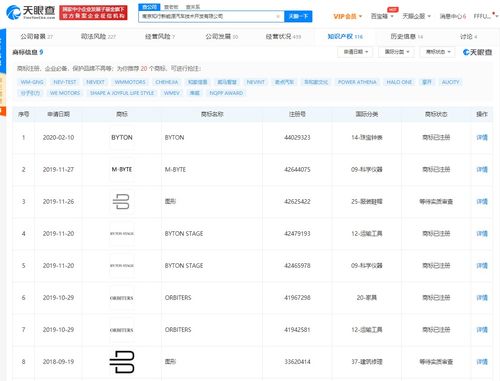
Task: Click the 注册号 column header
Action: (x=297, y=114)
